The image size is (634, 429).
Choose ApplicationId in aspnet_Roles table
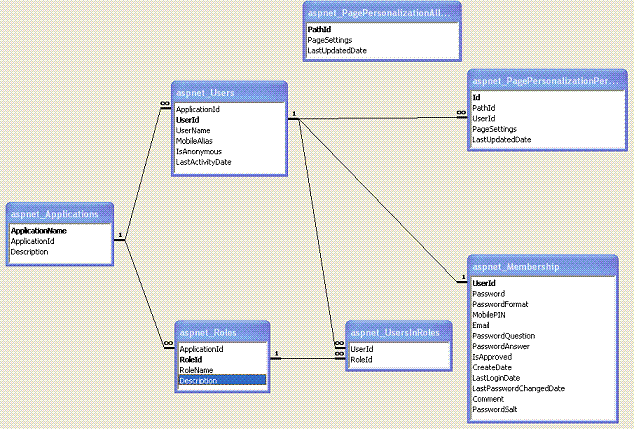click(x=201, y=349)
